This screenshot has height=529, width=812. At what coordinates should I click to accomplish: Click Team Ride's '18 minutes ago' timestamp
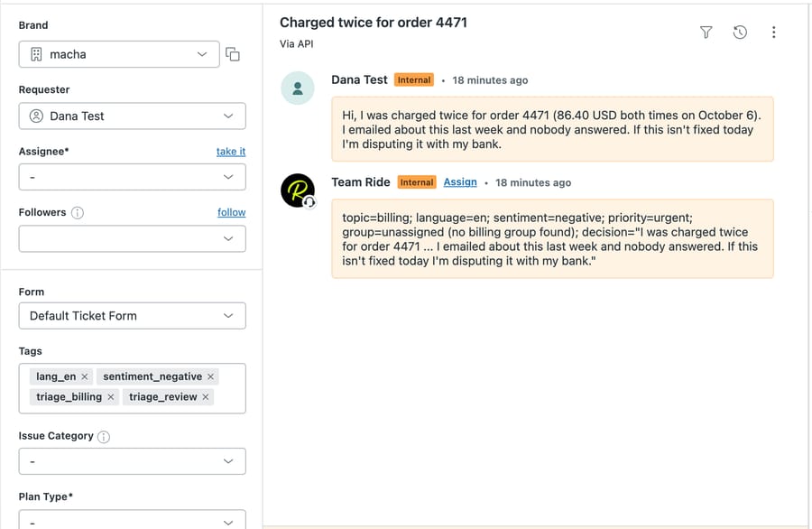[x=533, y=182]
